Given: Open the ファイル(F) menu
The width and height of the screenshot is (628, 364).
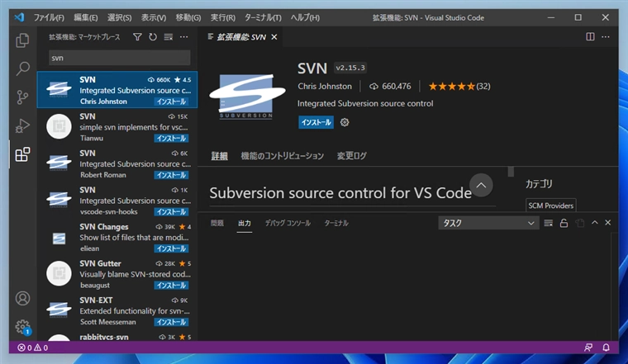Looking at the screenshot, I should 49,17.
